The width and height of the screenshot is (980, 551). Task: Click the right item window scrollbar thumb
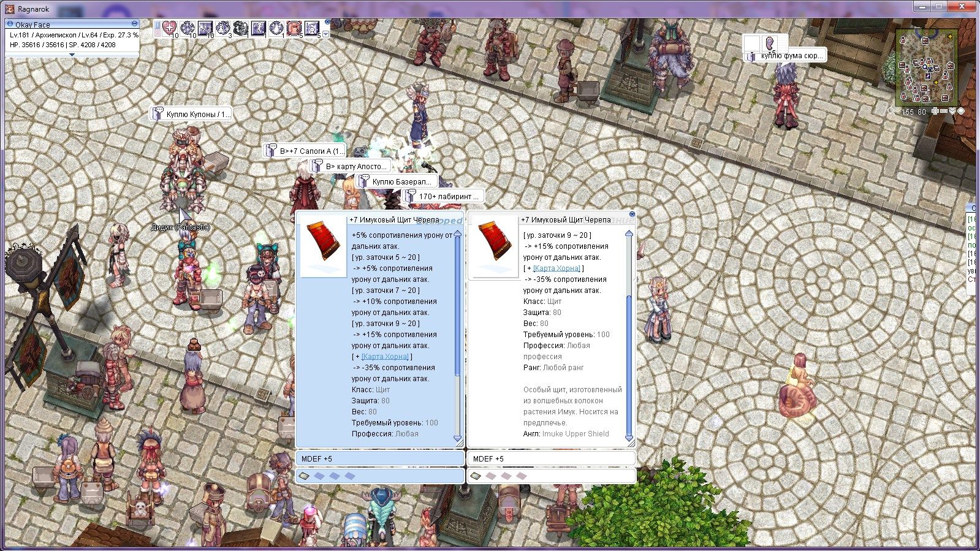[629, 365]
